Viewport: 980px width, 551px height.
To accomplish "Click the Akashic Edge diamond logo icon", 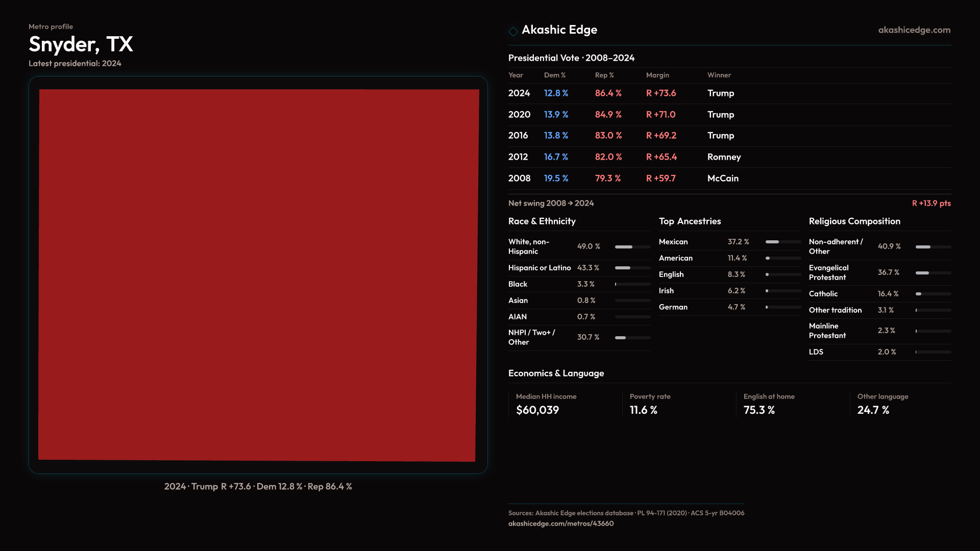I will click(513, 31).
